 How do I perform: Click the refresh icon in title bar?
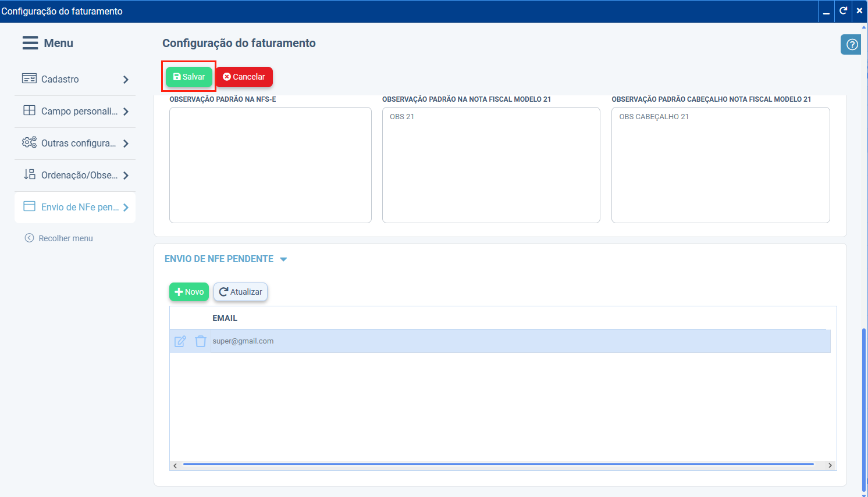[843, 11]
